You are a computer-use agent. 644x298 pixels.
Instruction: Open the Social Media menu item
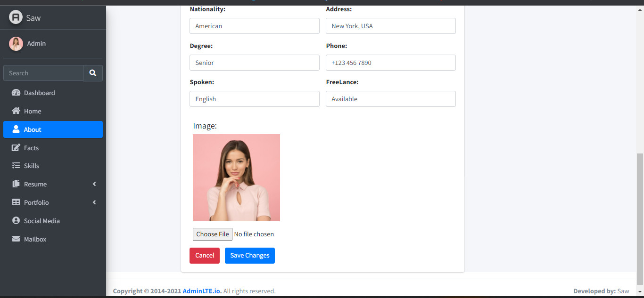(53, 221)
